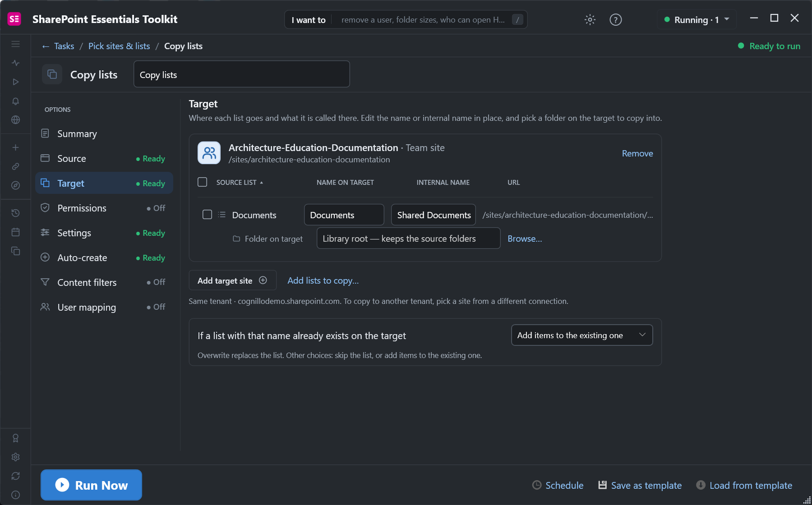Open the settings gear sidebar icon
Image resolution: width=812 pixels, height=505 pixels.
15,457
